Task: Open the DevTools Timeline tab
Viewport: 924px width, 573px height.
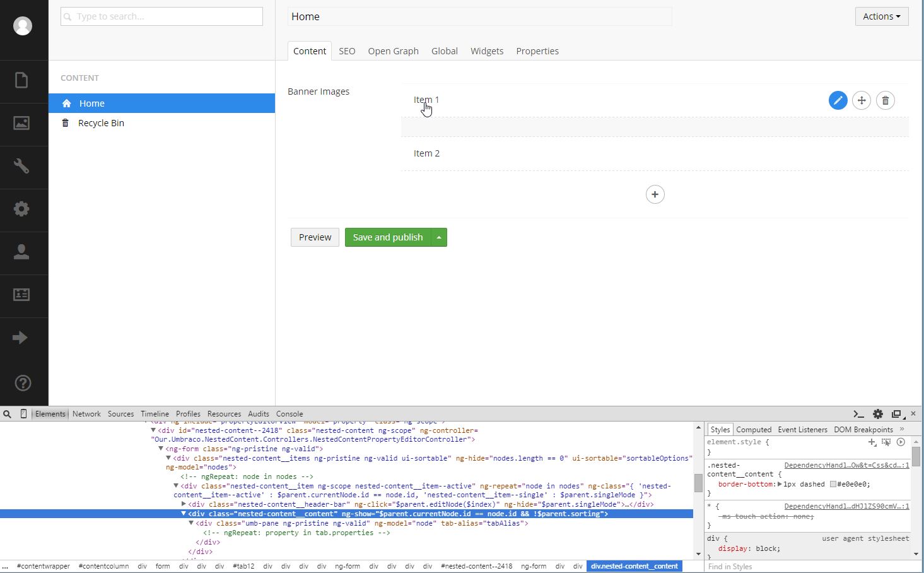Action: coord(155,414)
